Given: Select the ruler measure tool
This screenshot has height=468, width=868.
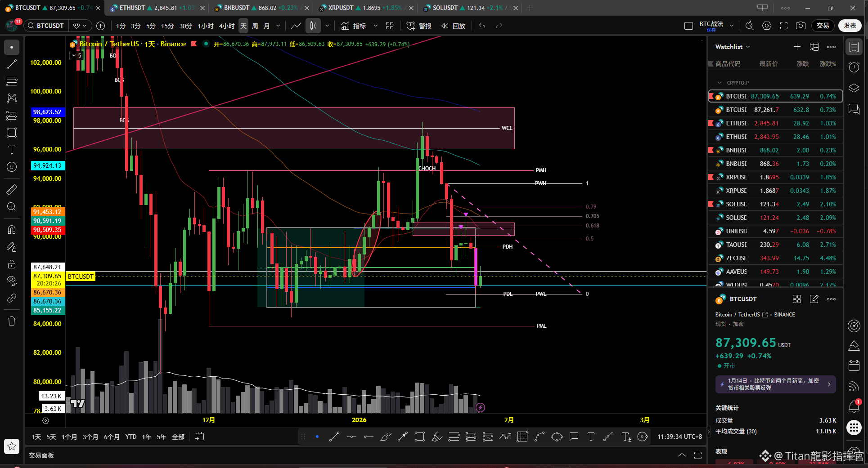Looking at the screenshot, I should 12,190.
